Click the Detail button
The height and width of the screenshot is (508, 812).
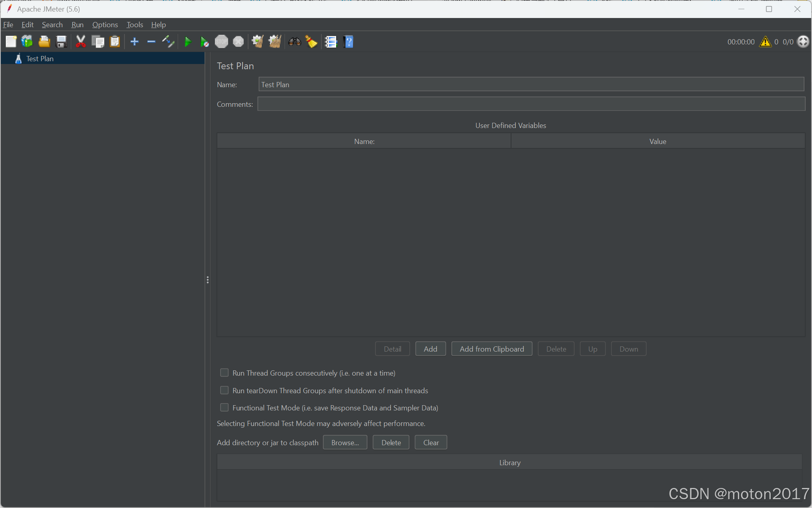pyautogui.click(x=393, y=349)
